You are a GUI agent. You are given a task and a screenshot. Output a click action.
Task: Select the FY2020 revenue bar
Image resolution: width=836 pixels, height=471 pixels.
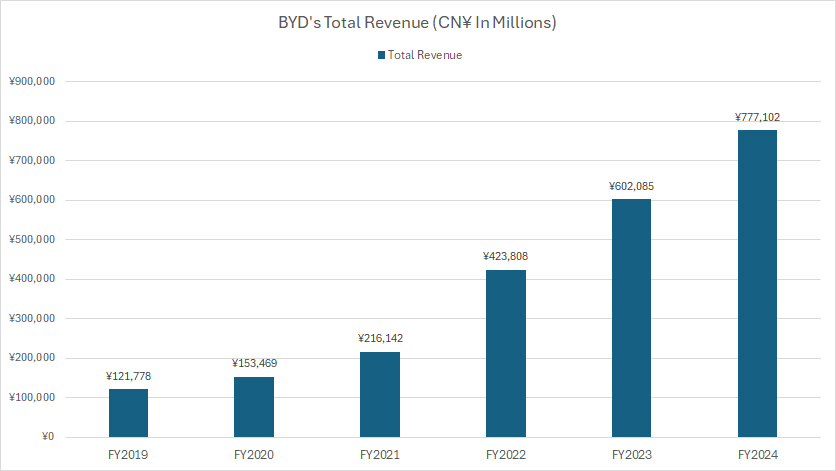coord(254,407)
